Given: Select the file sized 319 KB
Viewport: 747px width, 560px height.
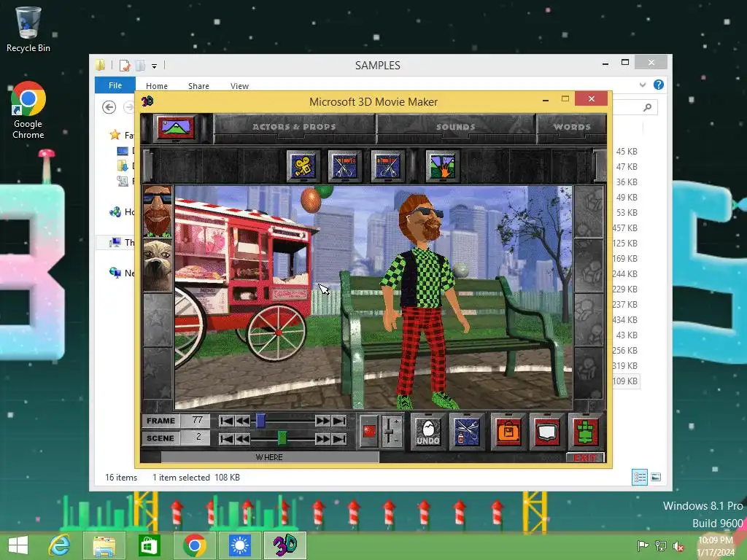Looking at the screenshot, I should (625, 366).
